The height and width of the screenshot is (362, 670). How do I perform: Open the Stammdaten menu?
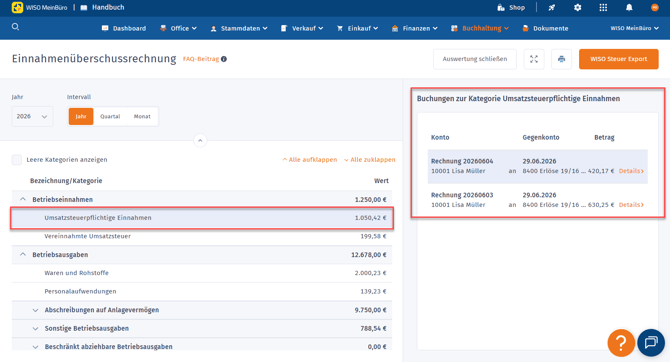tap(239, 28)
